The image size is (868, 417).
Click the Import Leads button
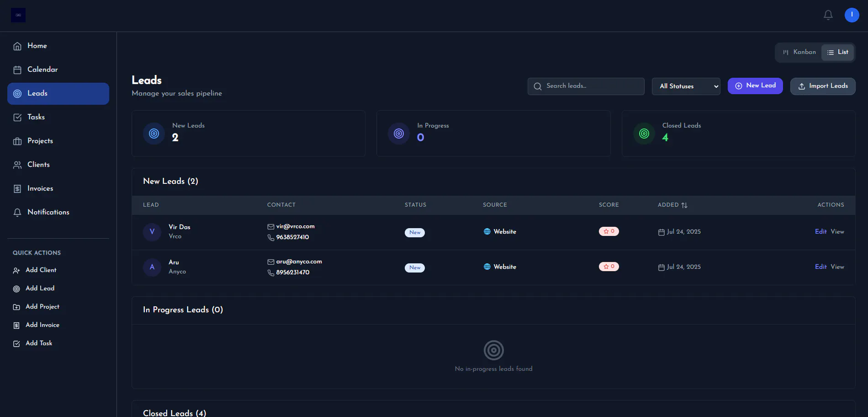point(823,86)
